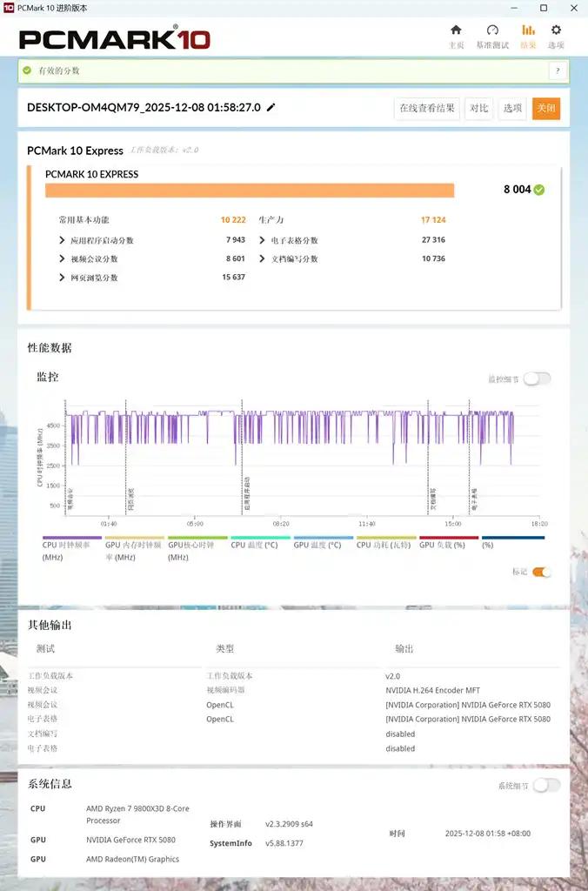This screenshot has height=891, width=588.
Task: Toggle the 监控细节 monitoring details switch
Action: (x=537, y=379)
